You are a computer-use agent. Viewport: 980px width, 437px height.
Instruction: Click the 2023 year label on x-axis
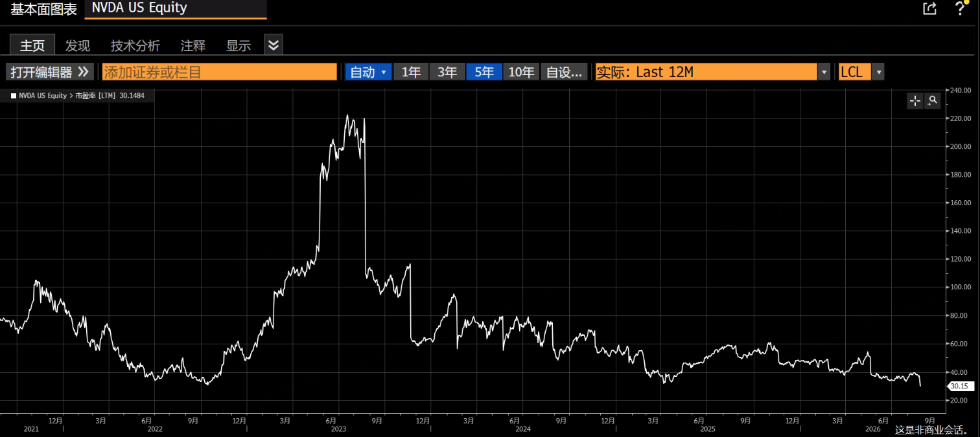338,429
